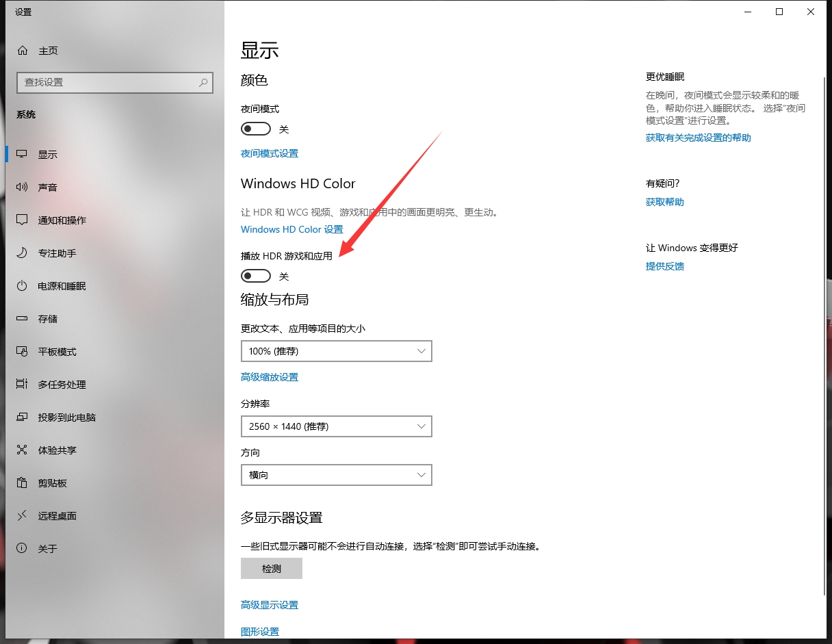Click the 检测 button for older displays
Viewport: 832px width, 644px height.
point(271,568)
